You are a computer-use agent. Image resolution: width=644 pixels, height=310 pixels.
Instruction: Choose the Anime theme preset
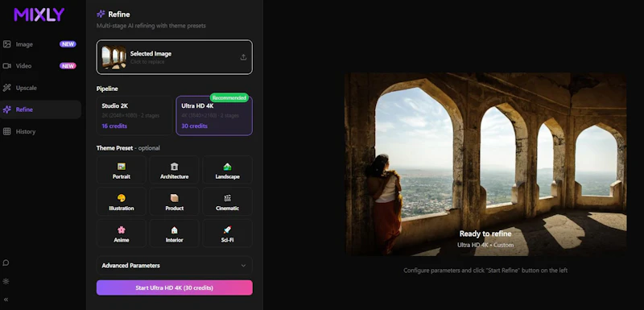click(x=122, y=234)
